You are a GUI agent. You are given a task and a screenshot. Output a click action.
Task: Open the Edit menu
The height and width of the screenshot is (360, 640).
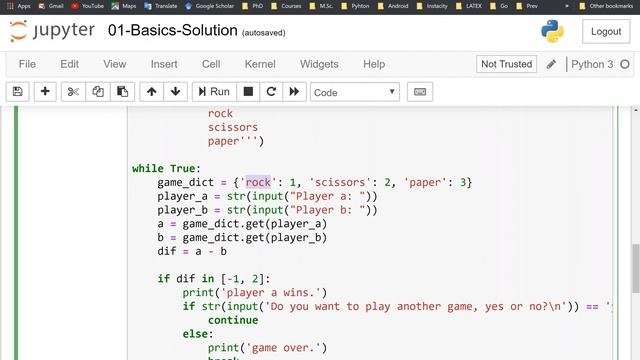(x=69, y=64)
